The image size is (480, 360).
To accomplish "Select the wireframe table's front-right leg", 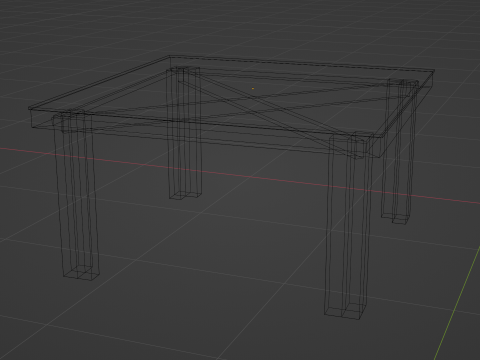I will pyautogui.click(x=348, y=226).
